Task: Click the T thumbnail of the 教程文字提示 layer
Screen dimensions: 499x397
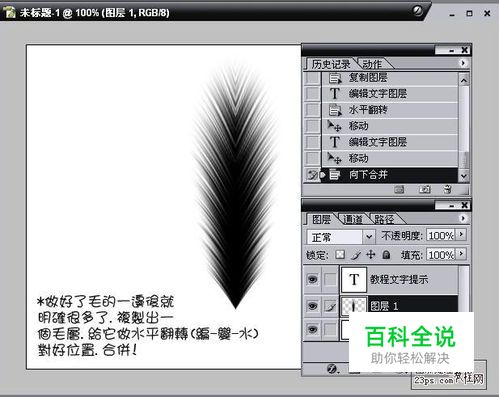Action: coord(354,279)
